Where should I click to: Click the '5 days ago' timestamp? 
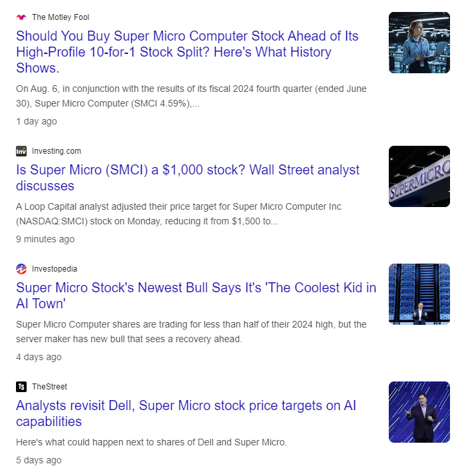[x=39, y=460]
